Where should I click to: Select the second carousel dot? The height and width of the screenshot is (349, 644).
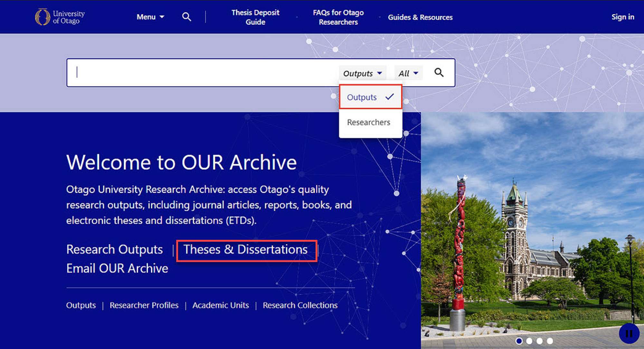529,341
